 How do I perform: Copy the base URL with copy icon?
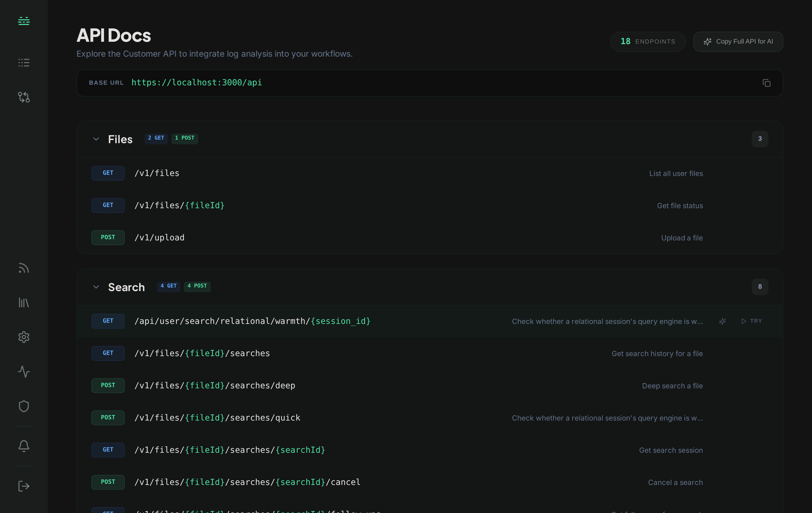[x=767, y=83]
